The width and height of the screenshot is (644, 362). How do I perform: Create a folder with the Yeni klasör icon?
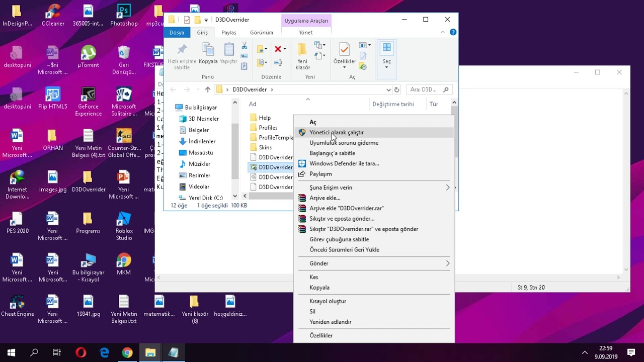point(302,49)
